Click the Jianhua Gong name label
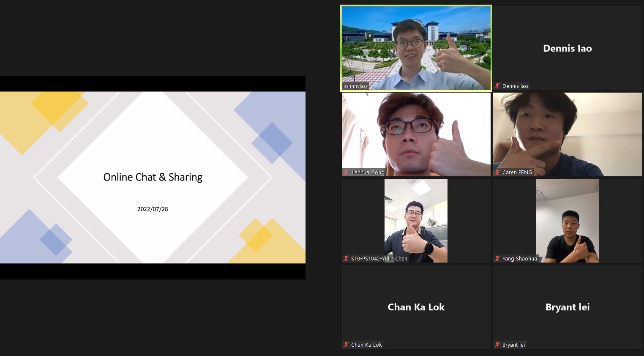This screenshot has width=644, height=356. (368, 172)
